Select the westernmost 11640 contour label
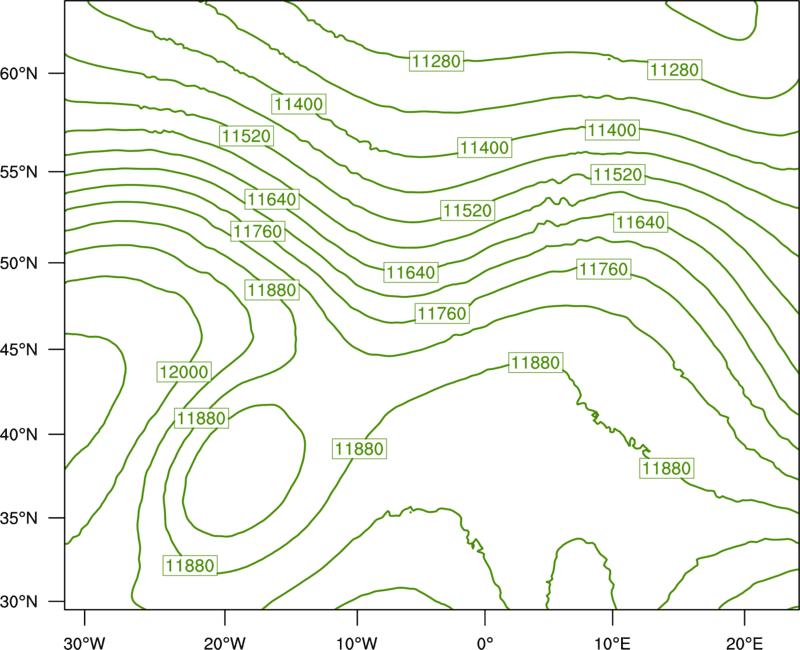800x650 pixels. 271,199
